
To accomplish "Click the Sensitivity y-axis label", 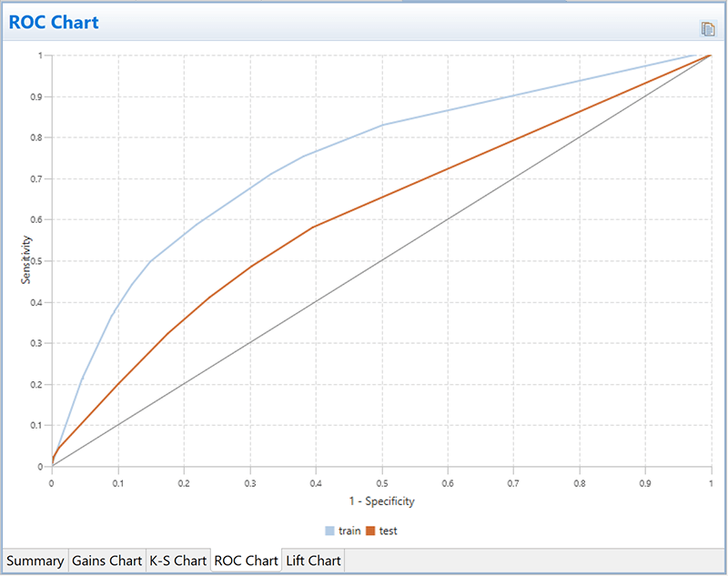I will pyautogui.click(x=26, y=260).
